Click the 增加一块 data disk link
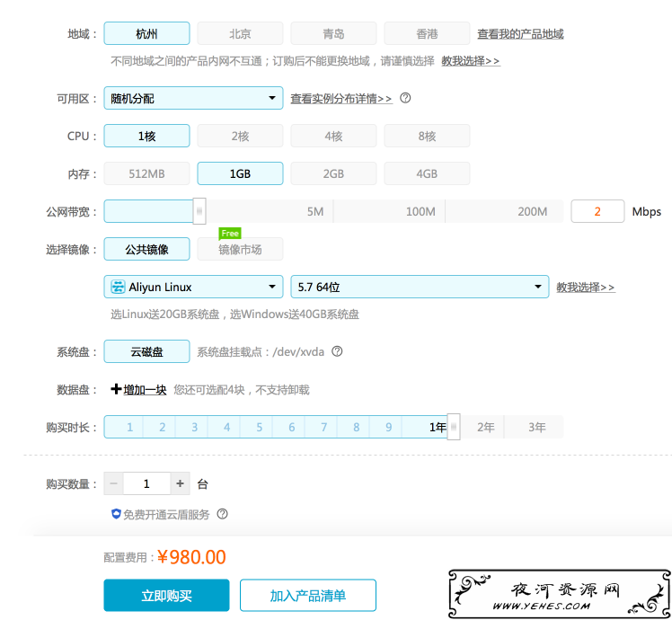The height and width of the screenshot is (620, 672). [x=145, y=390]
